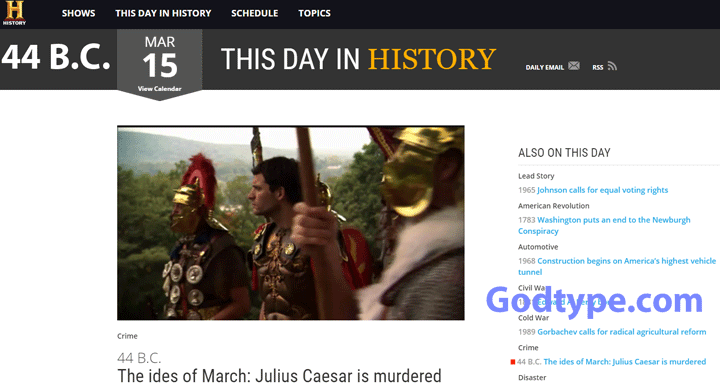Click the RSS text link
The width and height of the screenshot is (720, 387).
click(x=597, y=67)
